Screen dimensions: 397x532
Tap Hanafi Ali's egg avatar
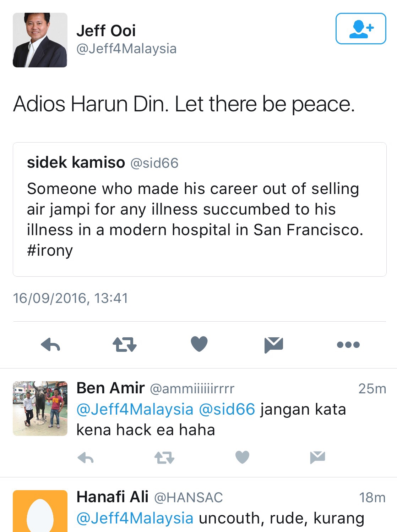click(x=40, y=511)
